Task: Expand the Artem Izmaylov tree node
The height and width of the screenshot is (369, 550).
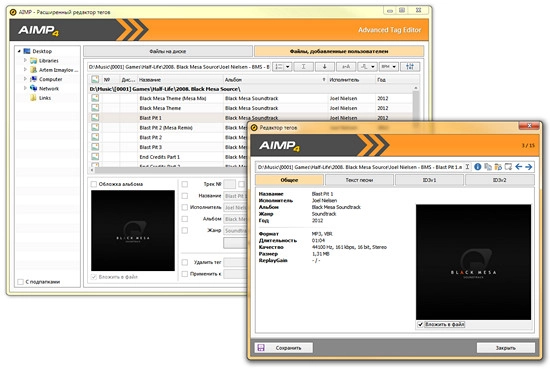Action: click(x=25, y=69)
